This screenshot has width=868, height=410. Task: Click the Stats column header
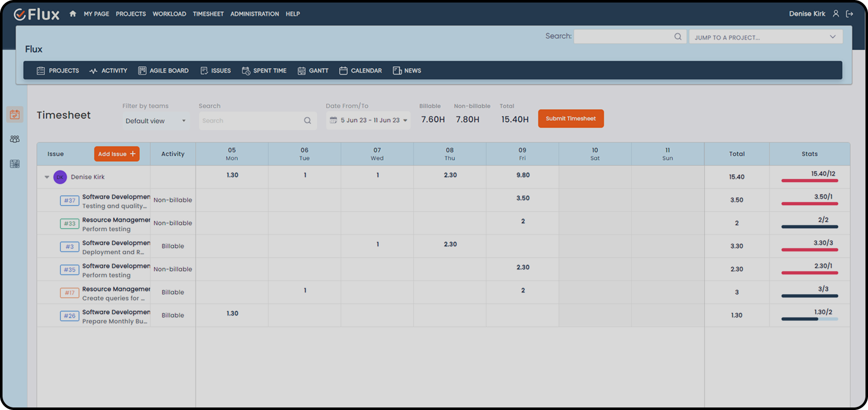810,154
